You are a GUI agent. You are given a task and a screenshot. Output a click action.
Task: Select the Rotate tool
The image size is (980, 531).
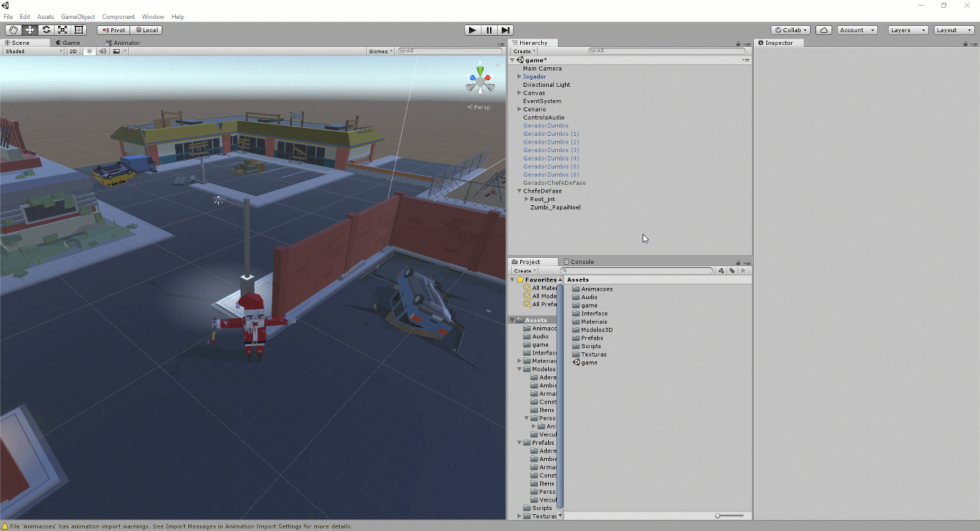coord(46,30)
